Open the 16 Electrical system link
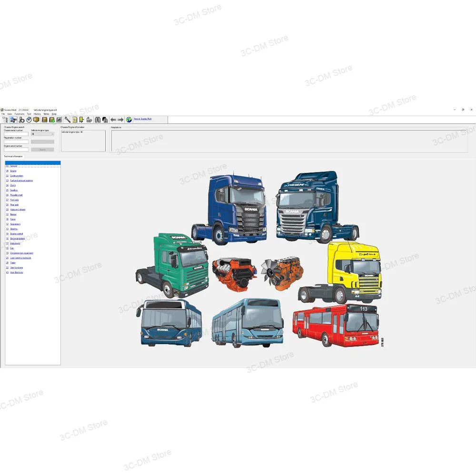 pos(16,238)
